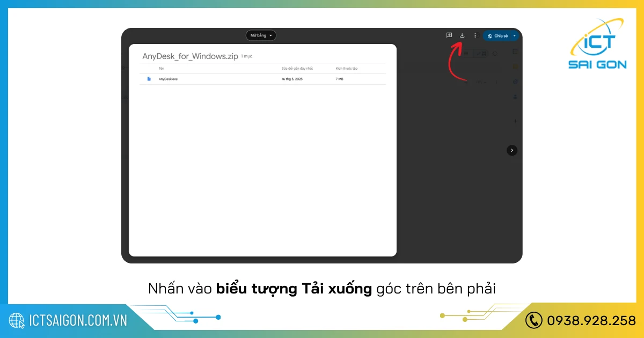
Task: Click the dimmed plus add-ons icon in side panel
Action: 515,121
